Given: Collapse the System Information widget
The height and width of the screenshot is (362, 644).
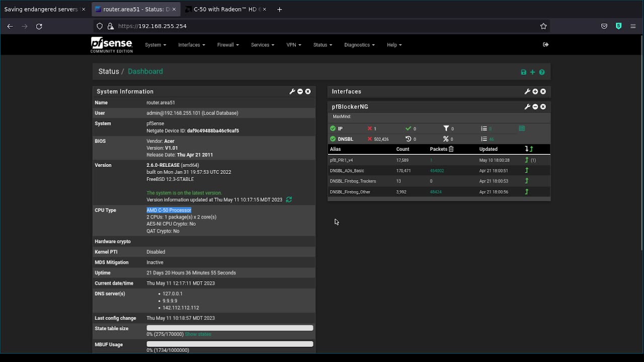Looking at the screenshot, I should point(300,92).
